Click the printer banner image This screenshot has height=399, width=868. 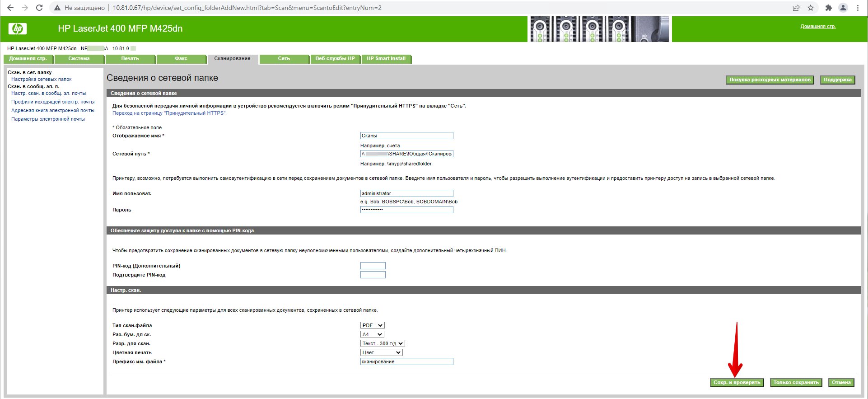click(600, 29)
